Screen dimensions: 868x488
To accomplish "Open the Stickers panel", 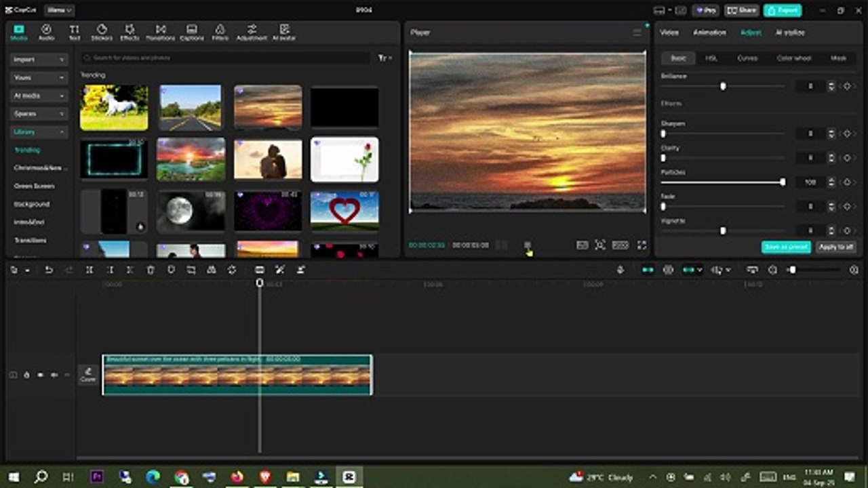I will (x=102, y=33).
